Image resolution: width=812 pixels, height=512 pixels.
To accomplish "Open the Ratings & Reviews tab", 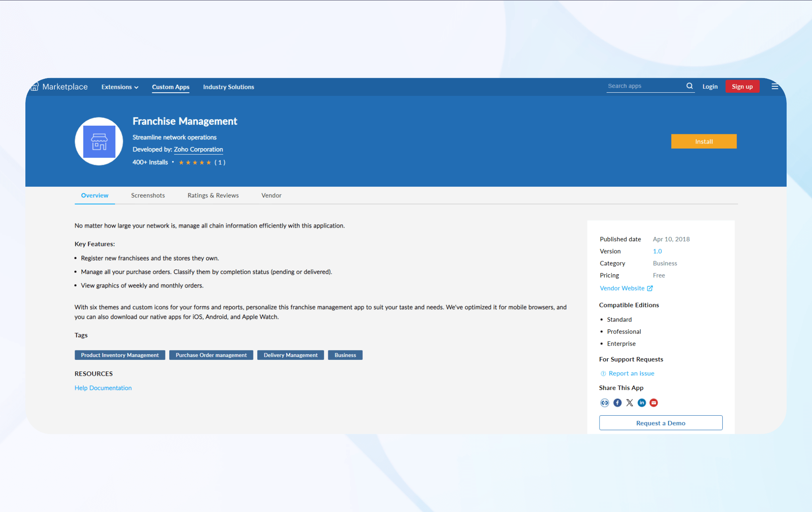I will (213, 195).
